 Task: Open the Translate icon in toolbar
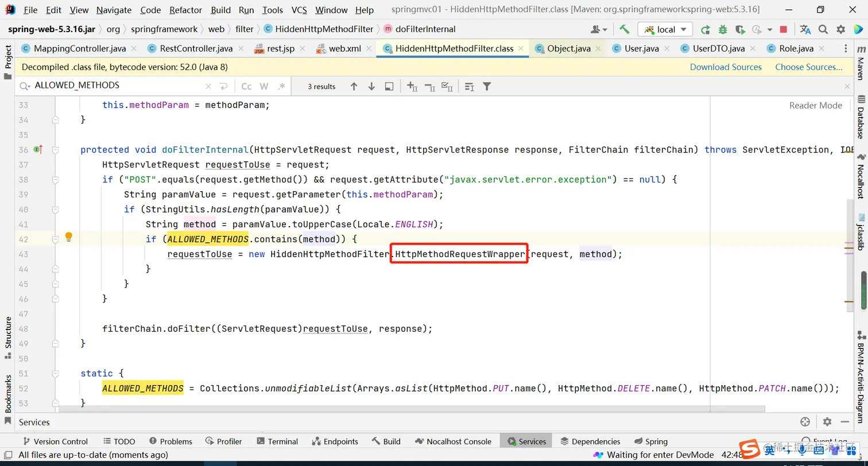coord(805,29)
